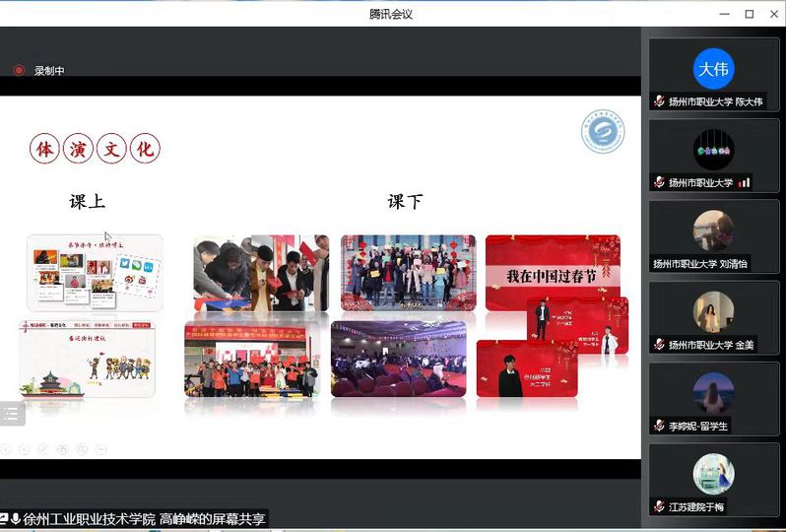Toggle the muted mic icon for 金美
The width and height of the screenshot is (786, 532).
[659, 345]
